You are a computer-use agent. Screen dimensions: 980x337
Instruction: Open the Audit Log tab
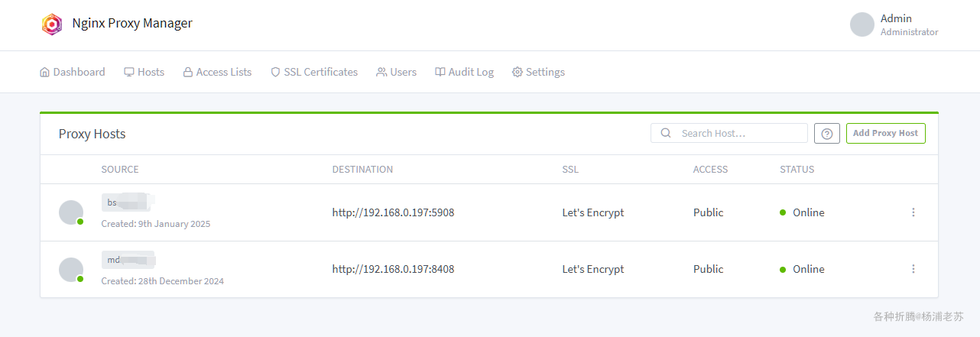(464, 72)
